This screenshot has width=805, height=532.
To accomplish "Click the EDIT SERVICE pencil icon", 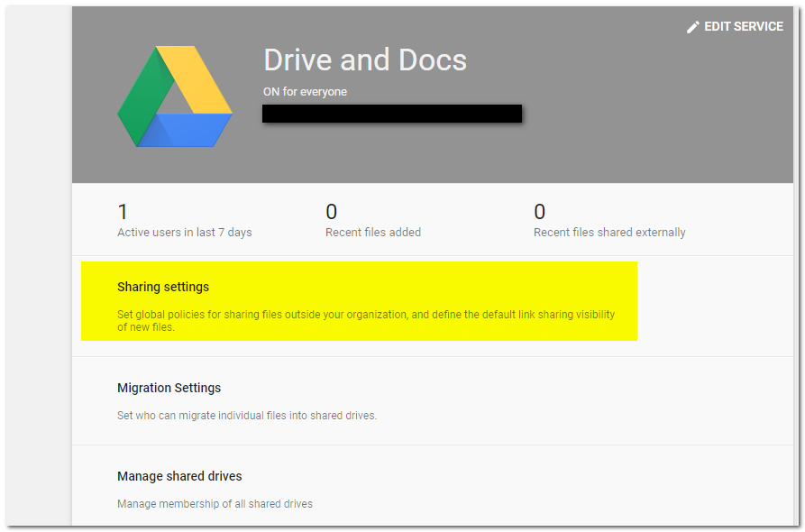I will pos(692,27).
